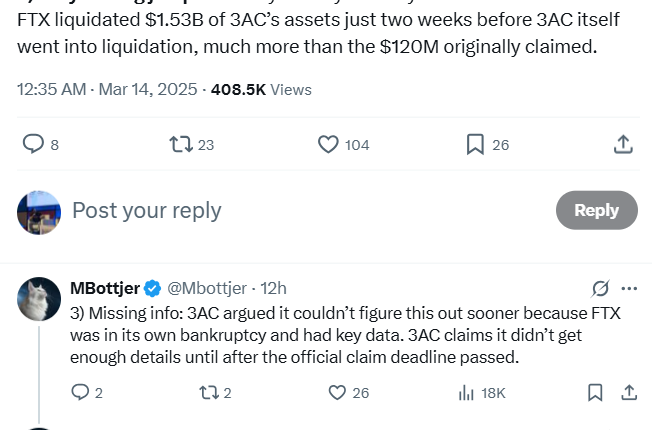Click the reply icon on MBottjer's reply

coord(81,392)
